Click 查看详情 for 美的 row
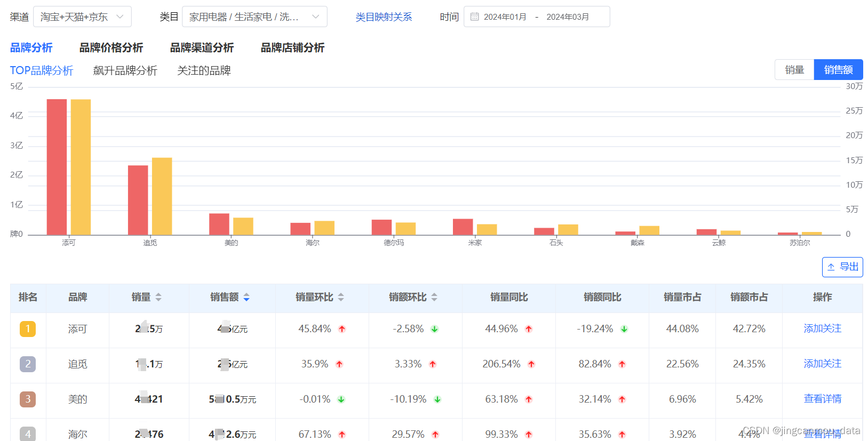The image size is (868, 441). pos(822,399)
